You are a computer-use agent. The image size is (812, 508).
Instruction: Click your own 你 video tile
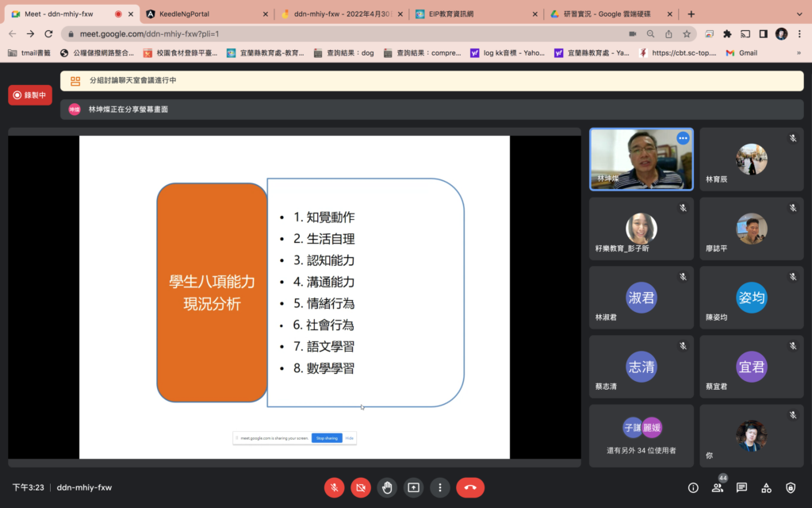tap(752, 436)
